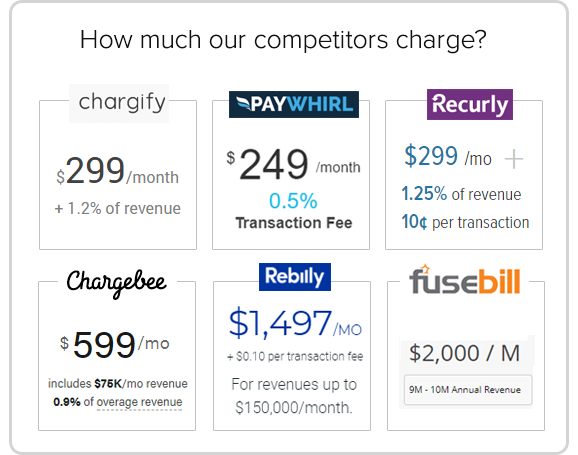578x455 pixels.
Task: Open the 9M - 10M Annual Revenue selector
Action: pos(468,390)
